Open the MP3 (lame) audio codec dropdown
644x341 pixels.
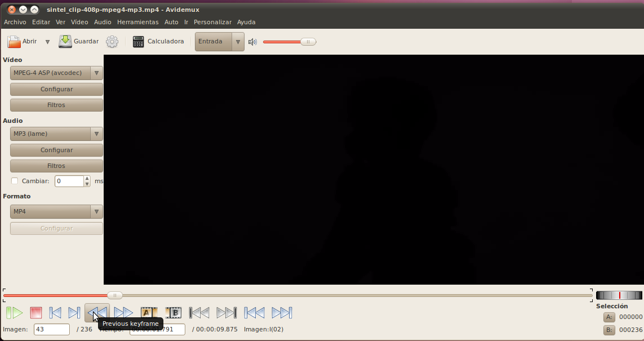[x=56, y=134]
